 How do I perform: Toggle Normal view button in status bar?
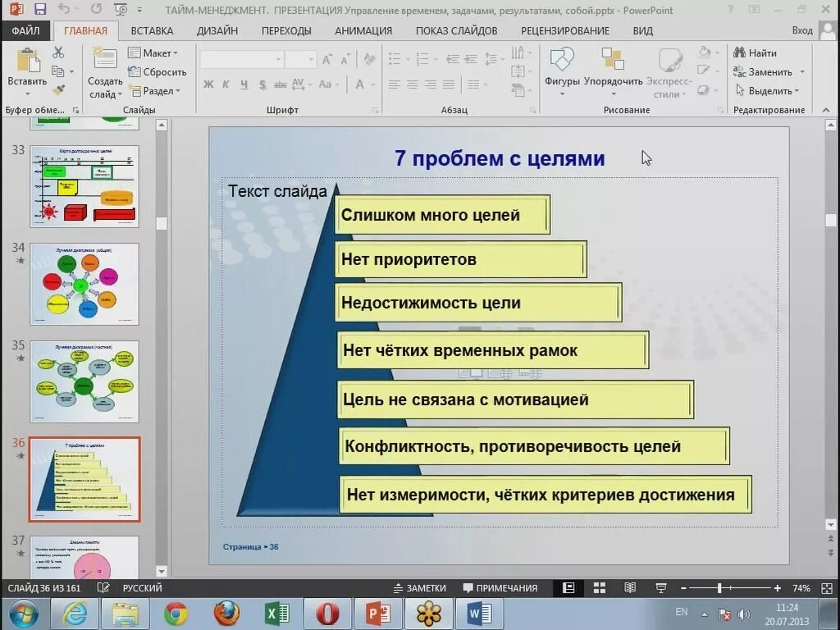pyautogui.click(x=569, y=587)
